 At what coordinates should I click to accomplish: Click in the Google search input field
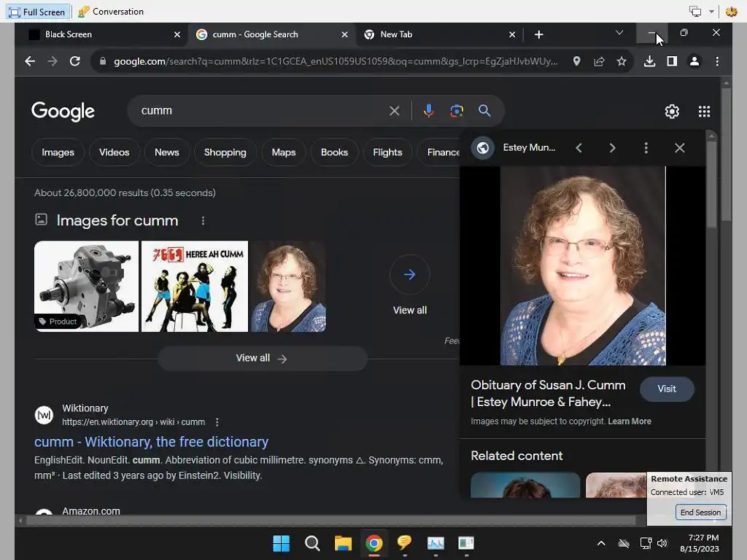[x=262, y=111]
